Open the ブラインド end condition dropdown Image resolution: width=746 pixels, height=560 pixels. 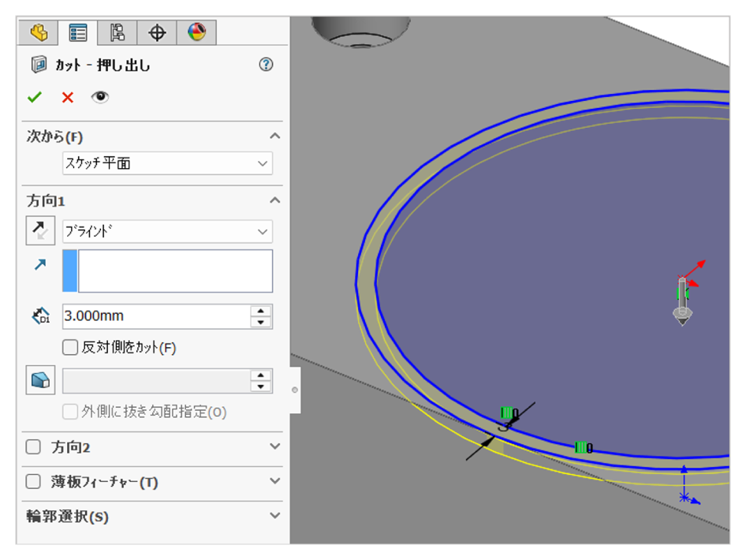167,232
